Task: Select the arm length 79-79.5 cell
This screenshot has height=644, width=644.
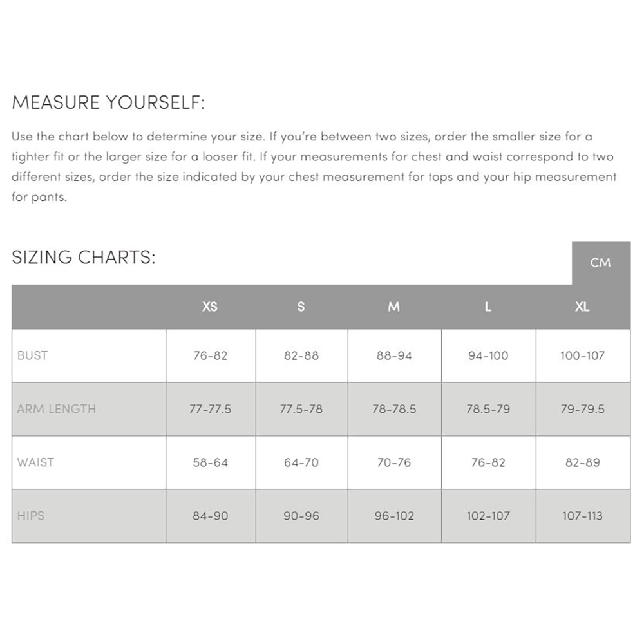Action: point(583,409)
